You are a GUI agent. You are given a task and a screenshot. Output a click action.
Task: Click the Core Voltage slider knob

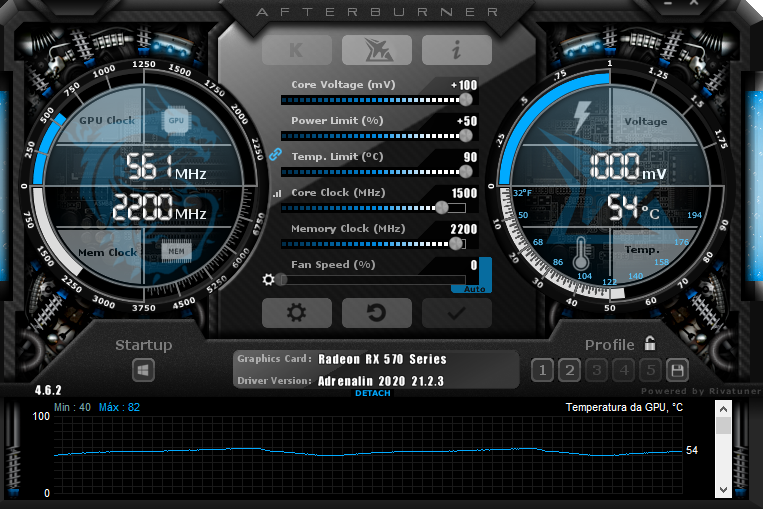466,100
